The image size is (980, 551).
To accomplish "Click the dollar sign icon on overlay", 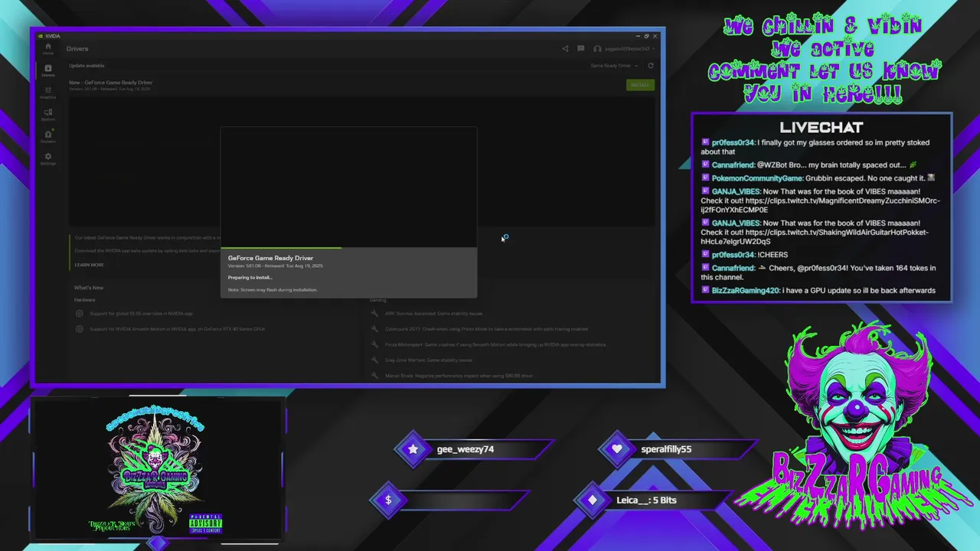I will [x=388, y=500].
